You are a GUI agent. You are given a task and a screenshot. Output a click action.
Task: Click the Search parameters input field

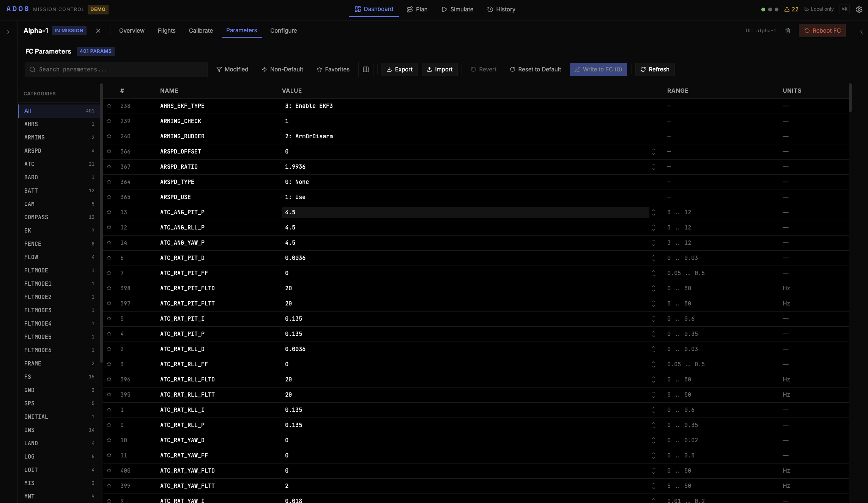121,70
